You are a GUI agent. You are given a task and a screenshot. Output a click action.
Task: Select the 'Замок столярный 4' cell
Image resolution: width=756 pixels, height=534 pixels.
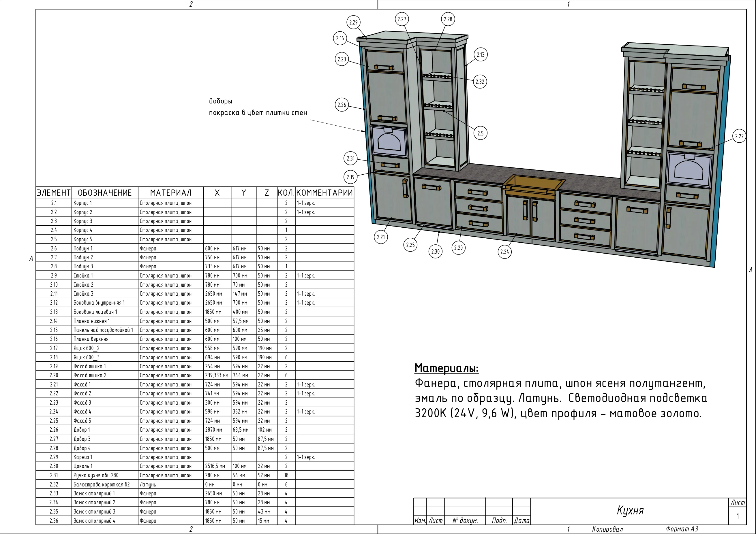pyautogui.click(x=105, y=520)
